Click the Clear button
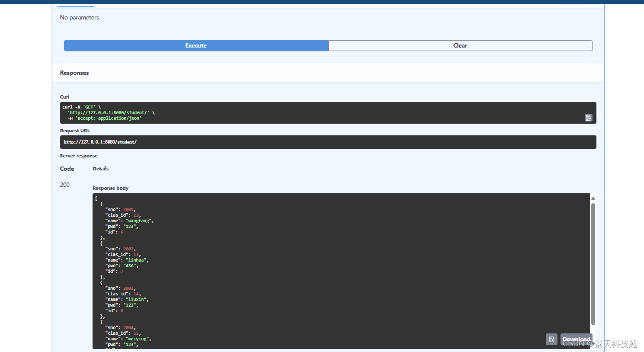The height and width of the screenshot is (352, 644). [460, 45]
